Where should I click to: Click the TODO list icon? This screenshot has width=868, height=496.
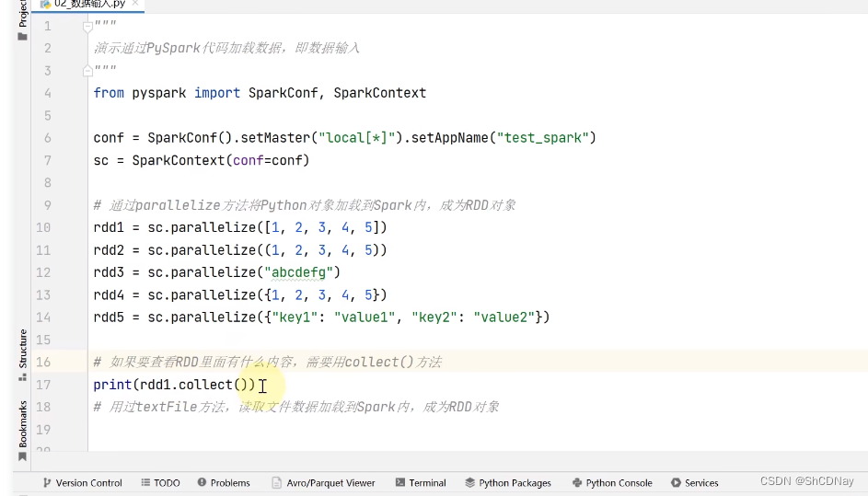145,483
